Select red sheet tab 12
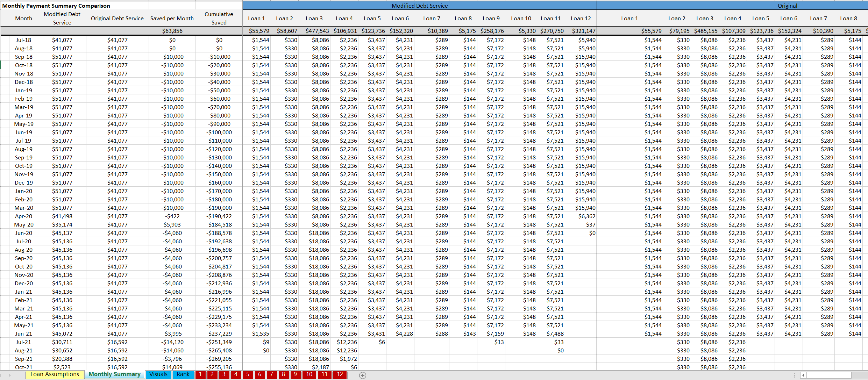868x380 pixels. coord(340,374)
